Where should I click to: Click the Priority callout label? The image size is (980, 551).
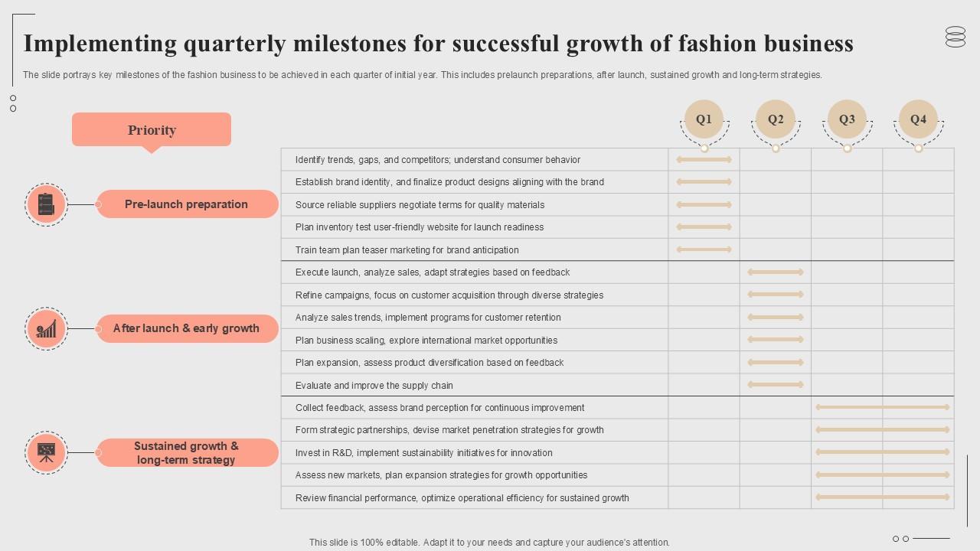(x=152, y=130)
